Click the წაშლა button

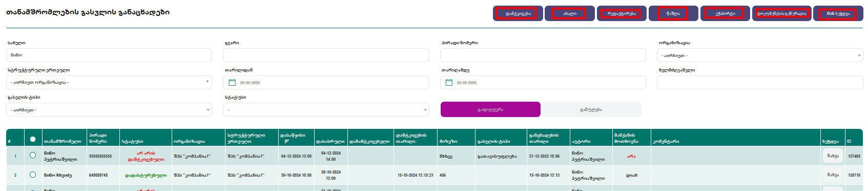click(673, 13)
